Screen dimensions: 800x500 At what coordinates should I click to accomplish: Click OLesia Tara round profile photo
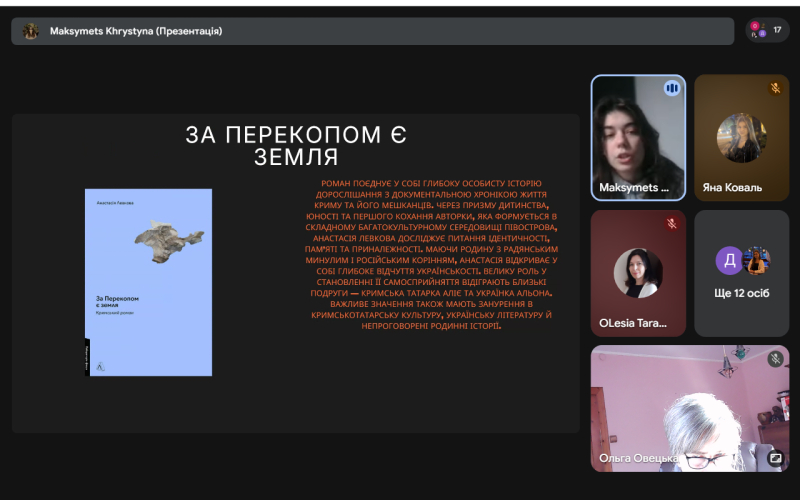pyautogui.click(x=638, y=272)
